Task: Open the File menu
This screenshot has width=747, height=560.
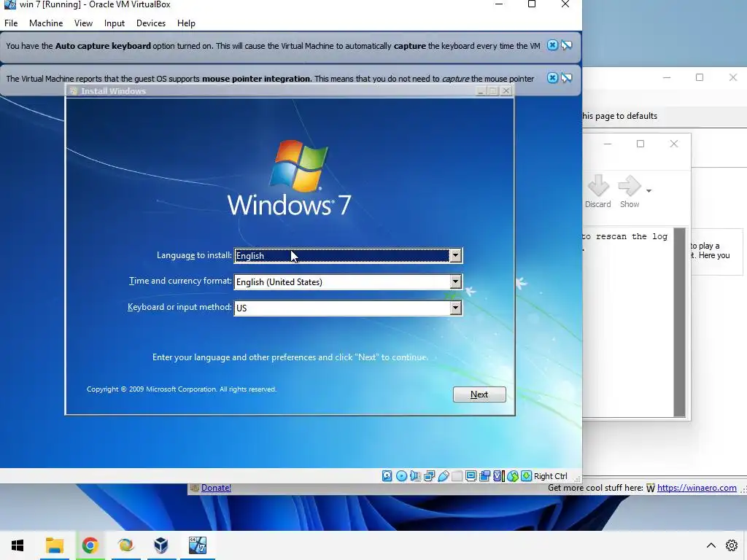Action: [11, 23]
